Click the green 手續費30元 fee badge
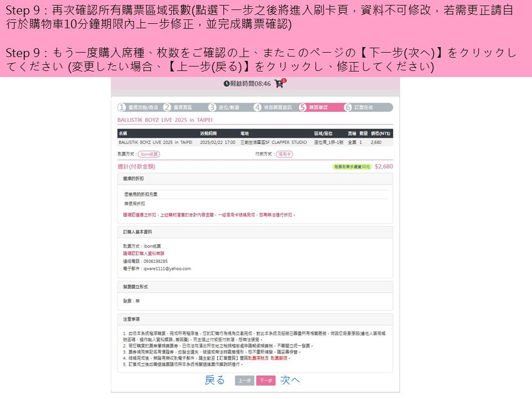532x399 pixels. [352, 166]
